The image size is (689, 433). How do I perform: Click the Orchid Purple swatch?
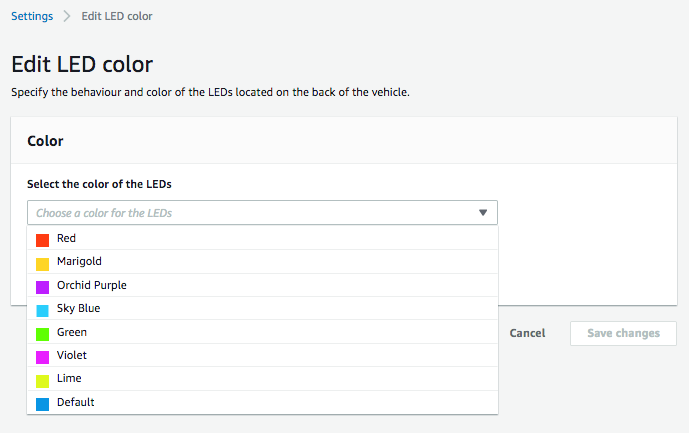point(42,287)
